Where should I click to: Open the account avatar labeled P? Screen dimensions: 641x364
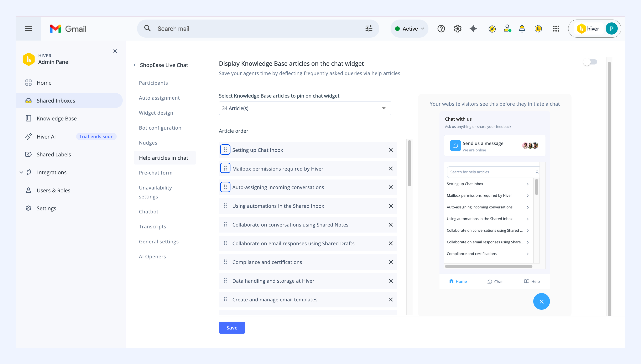(x=611, y=29)
